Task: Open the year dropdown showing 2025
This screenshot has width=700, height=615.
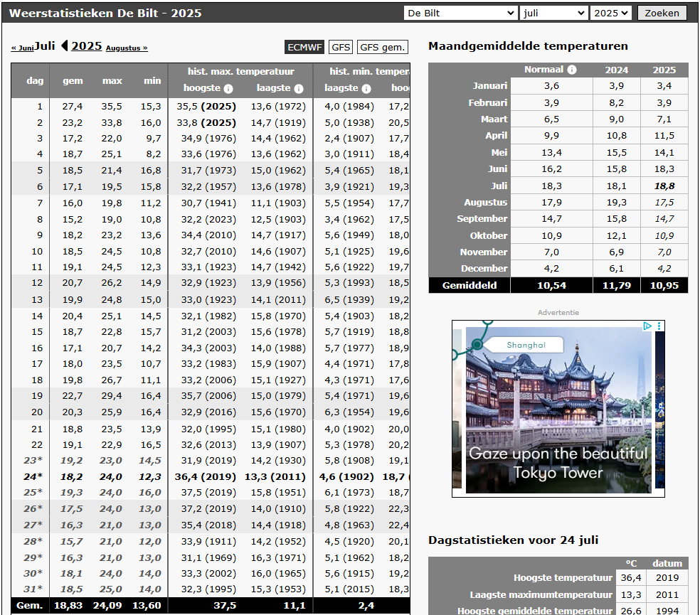Action: click(x=611, y=13)
